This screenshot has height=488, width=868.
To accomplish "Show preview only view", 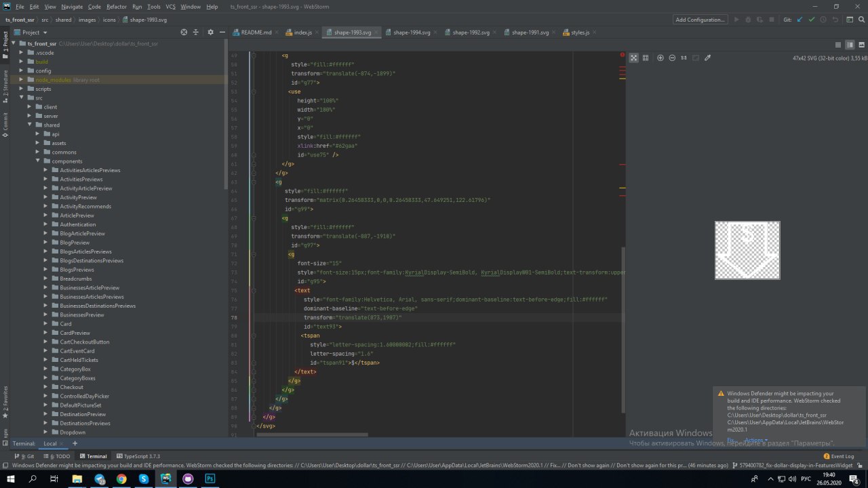I will 861,45.
